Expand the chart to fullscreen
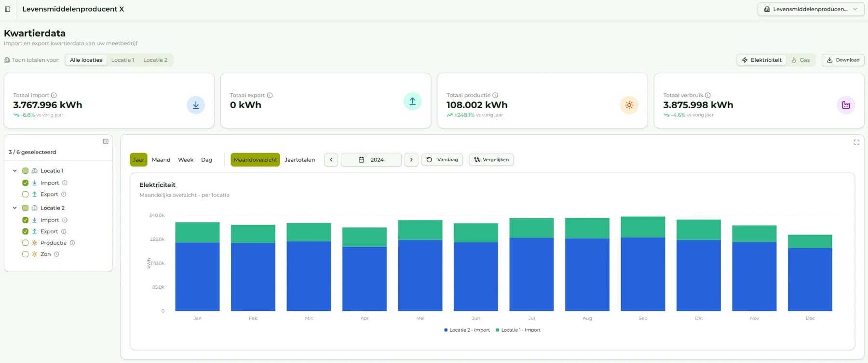The height and width of the screenshot is (363, 868). tap(856, 142)
